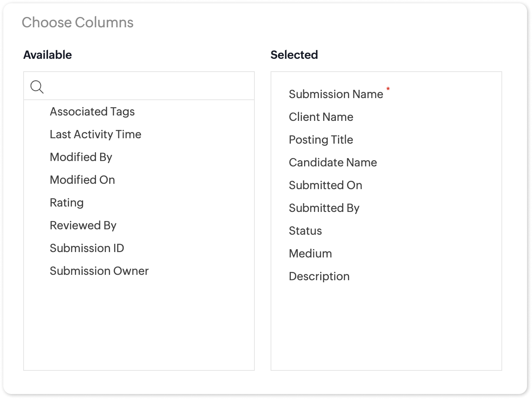Focus the Available columns search field
This screenshot has width=532, height=399.
point(139,86)
